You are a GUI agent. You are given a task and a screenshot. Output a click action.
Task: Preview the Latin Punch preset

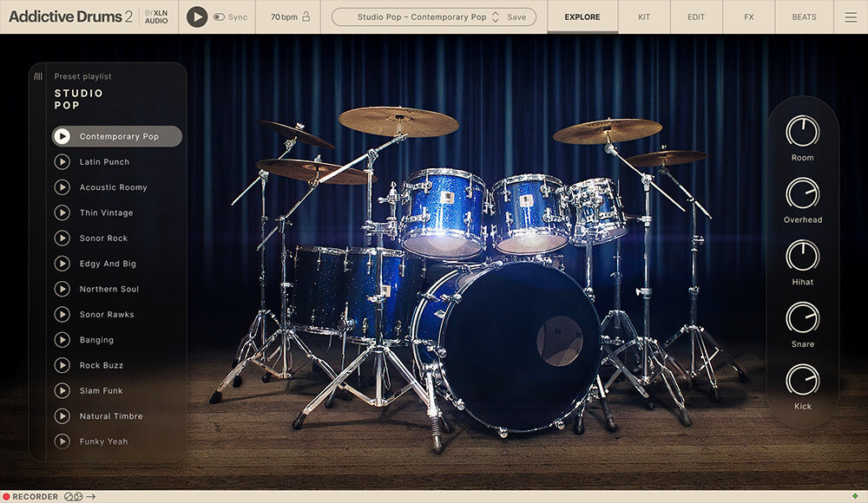click(x=62, y=162)
